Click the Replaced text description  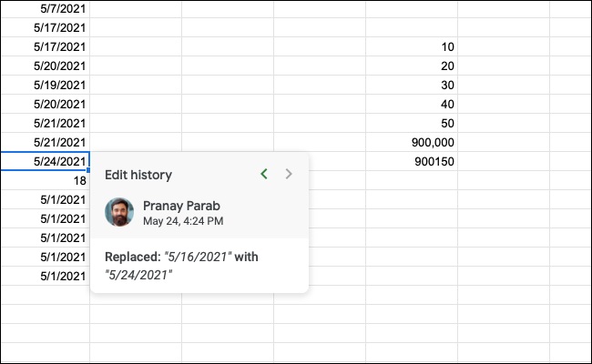(x=181, y=266)
